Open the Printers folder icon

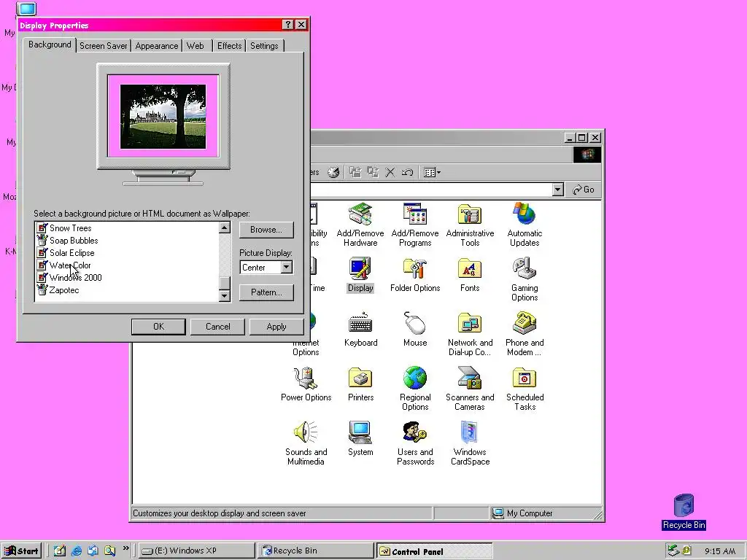[360, 384]
